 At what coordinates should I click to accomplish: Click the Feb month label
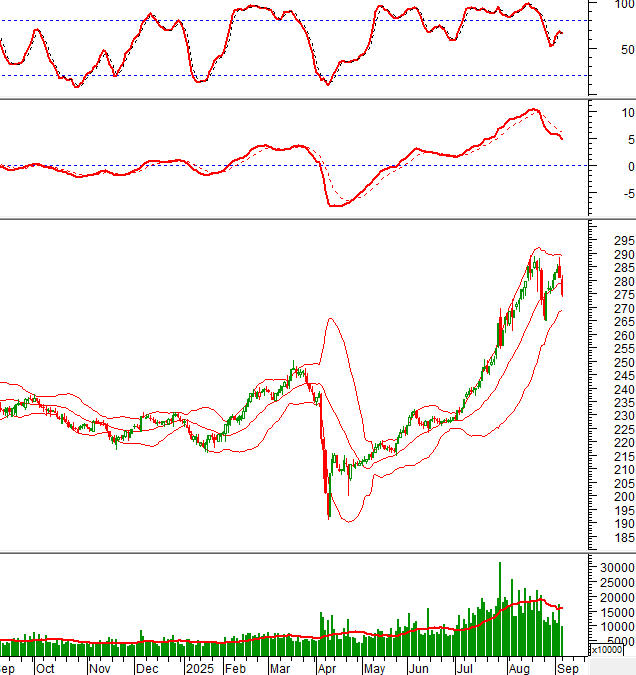pyautogui.click(x=235, y=669)
